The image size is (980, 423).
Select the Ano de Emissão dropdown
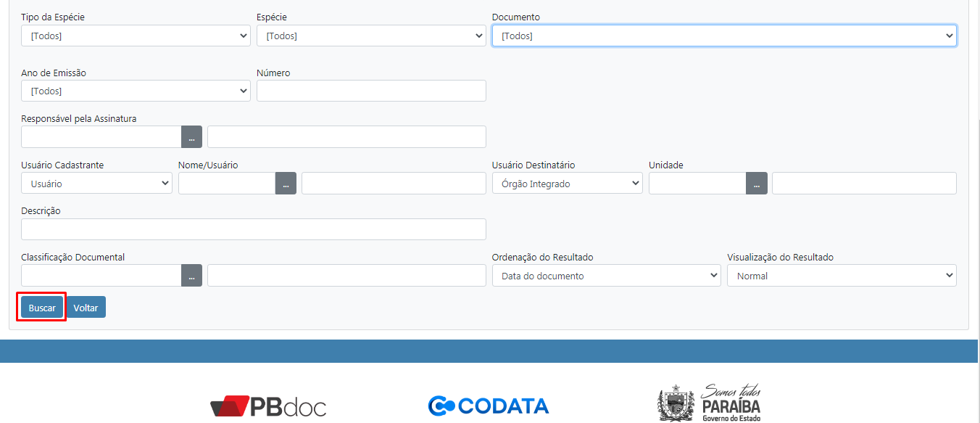(136, 91)
